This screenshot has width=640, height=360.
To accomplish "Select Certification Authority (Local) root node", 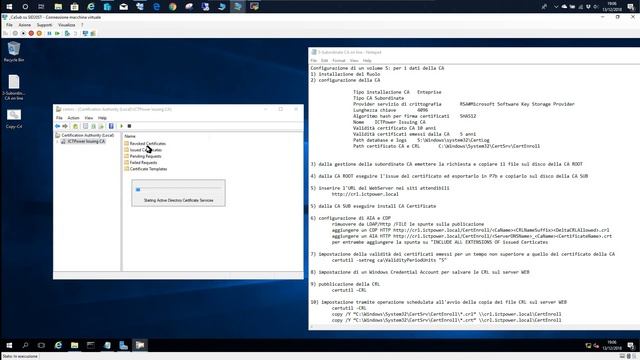I will pyautogui.click(x=87, y=135).
